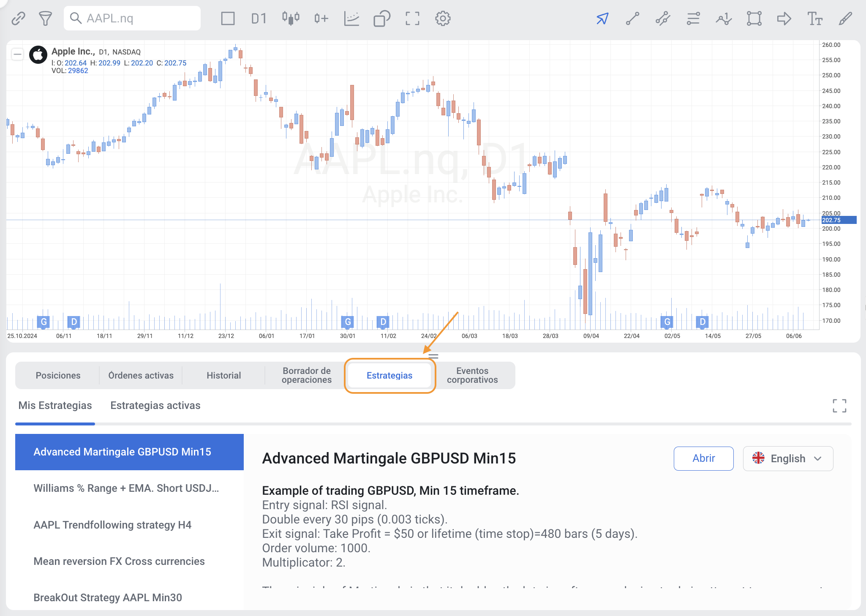The width and height of the screenshot is (866, 616).
Task: Toggle chart fullscreen mode in the toolbar
Action: click(x=412, y=19)
